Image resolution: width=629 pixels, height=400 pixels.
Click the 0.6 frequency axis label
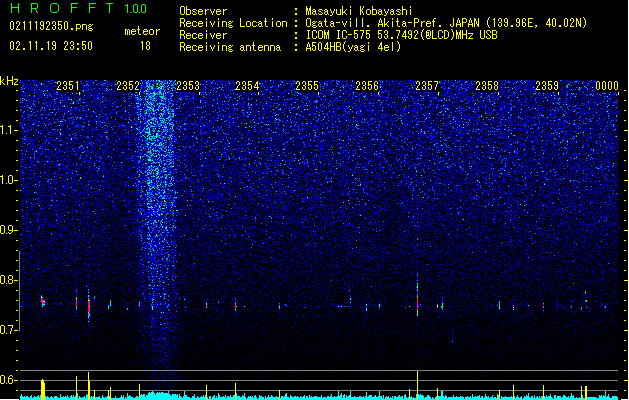pyautogui.click(x=9, y=380)
